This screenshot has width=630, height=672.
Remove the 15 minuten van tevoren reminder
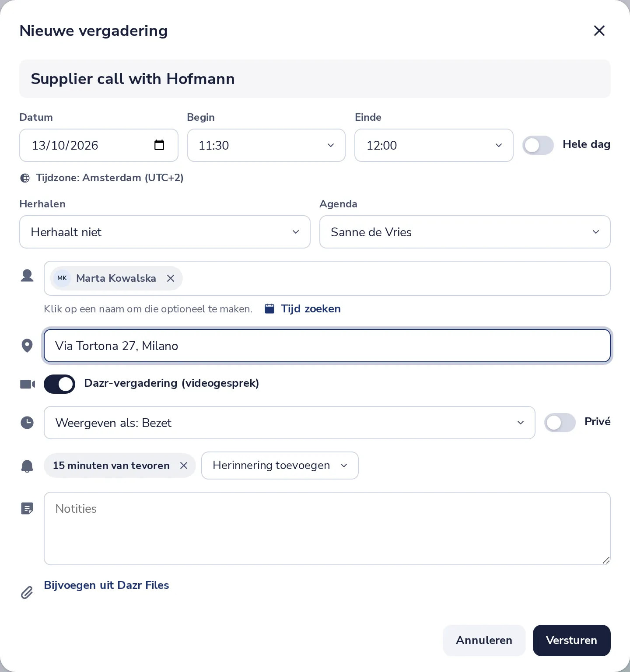click(184, 465)
